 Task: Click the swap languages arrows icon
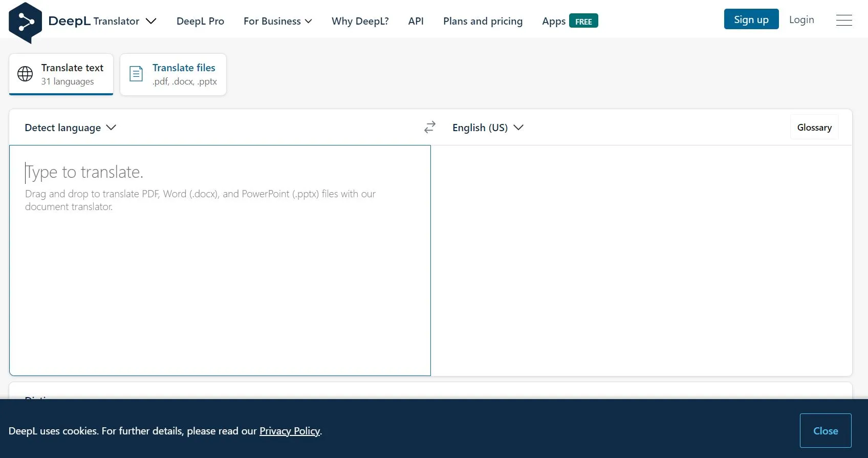click(x=430, y=127)
